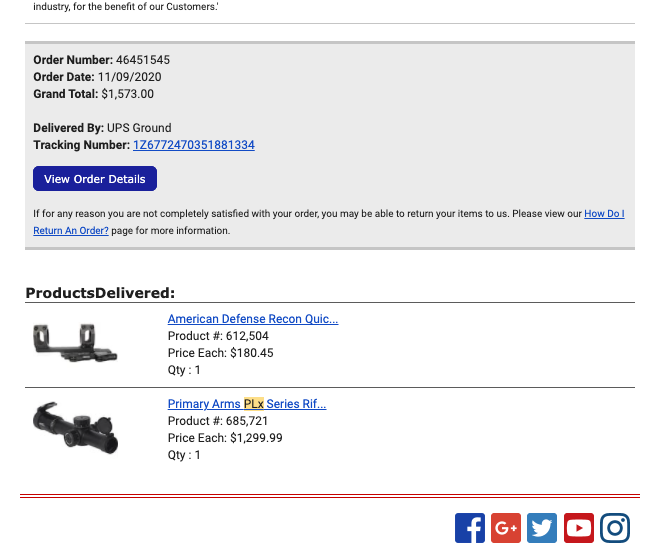Click the order number 46451545
This screenshot has height=545, width=667.
point(143,60)
